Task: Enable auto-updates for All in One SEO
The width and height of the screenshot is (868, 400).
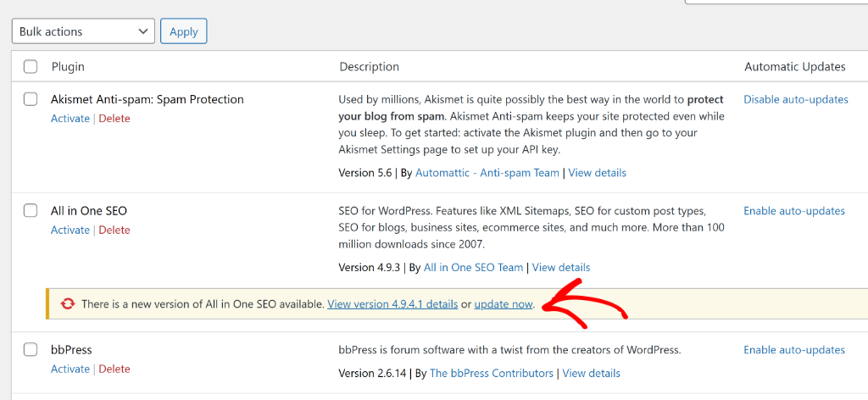Action: [794, 211]
